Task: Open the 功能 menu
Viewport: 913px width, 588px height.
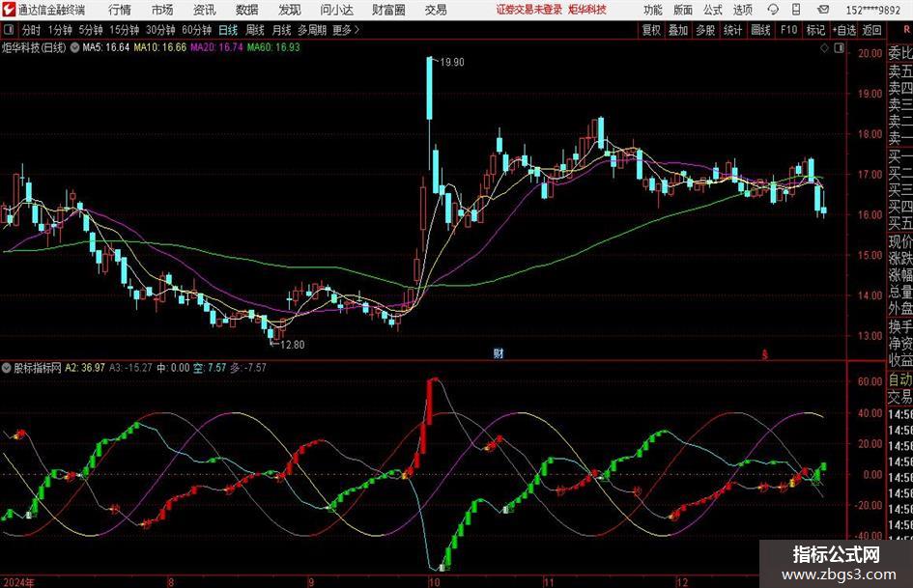Action: pyautogui.click(x=653, y=10)
